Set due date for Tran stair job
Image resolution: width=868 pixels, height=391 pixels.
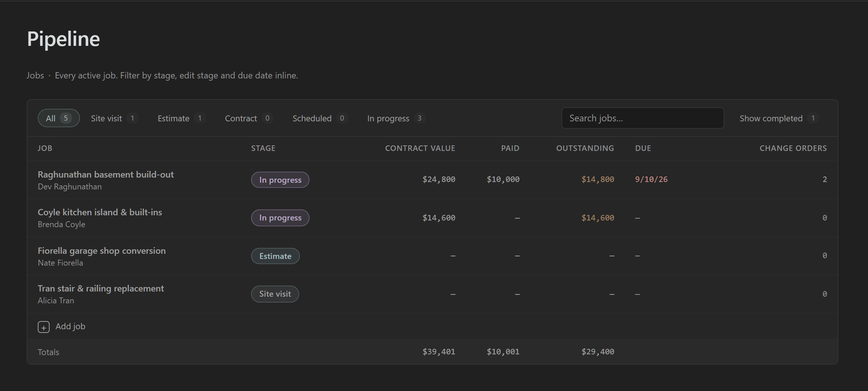pyautogui.click(x=637, y=294)
